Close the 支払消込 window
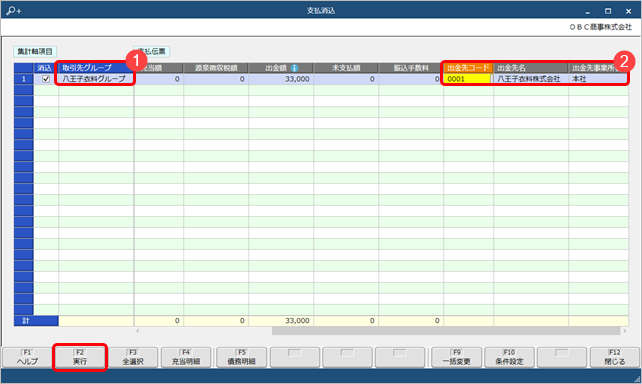The image size is (642, 384). pos(628,11)
